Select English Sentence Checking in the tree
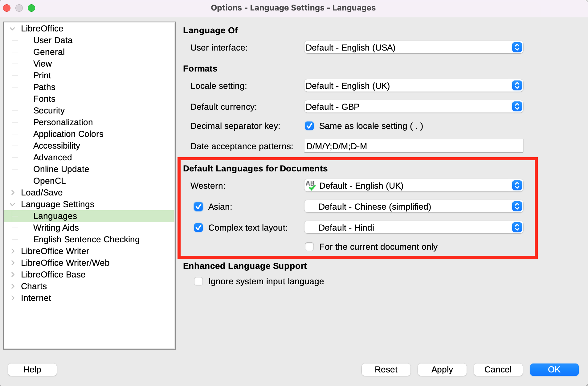 (x=87, y=239)
